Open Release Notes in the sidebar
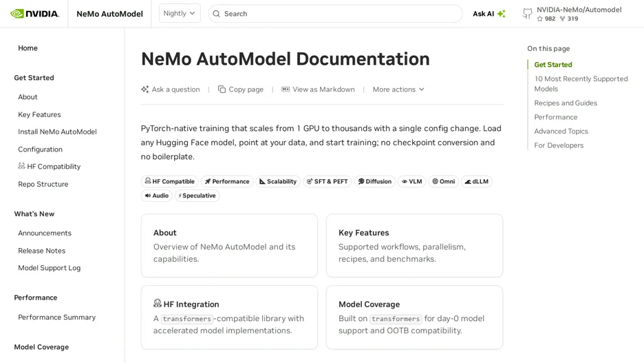This screenshot has width=644, height=363. [42, 251]
